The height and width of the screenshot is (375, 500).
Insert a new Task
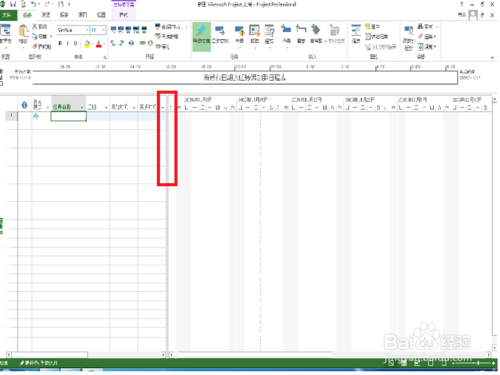286,33
